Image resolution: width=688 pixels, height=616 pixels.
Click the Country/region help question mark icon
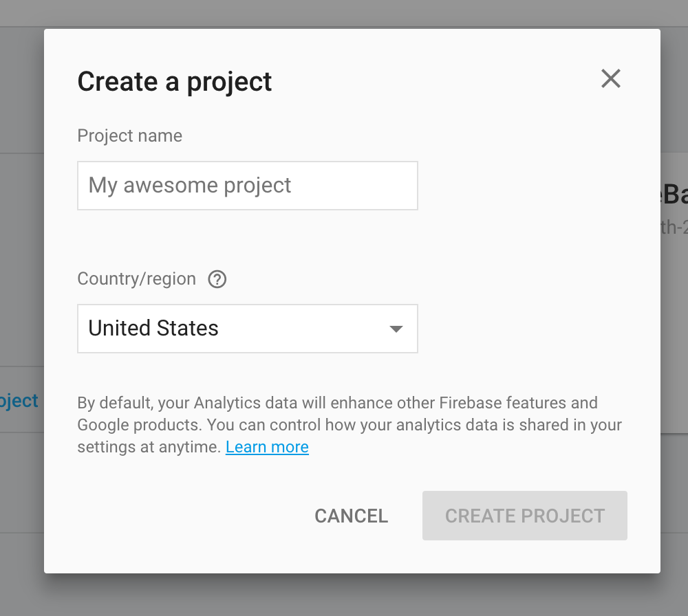(217, 280)
